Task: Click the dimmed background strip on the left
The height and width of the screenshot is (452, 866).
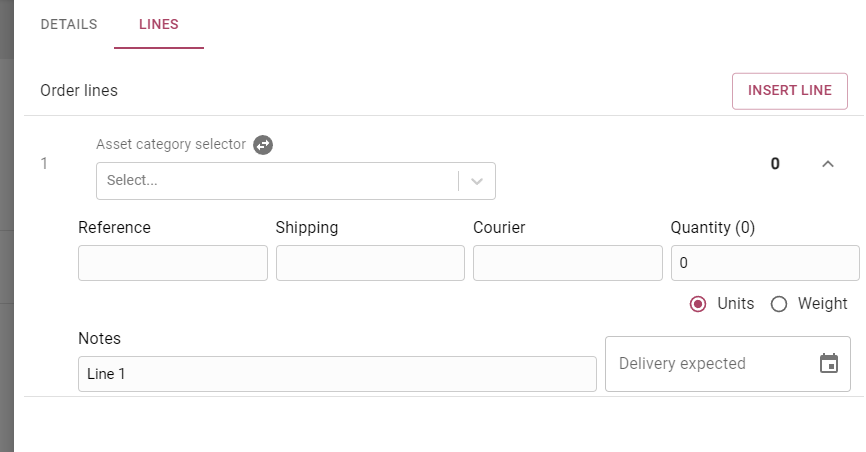Action: pyautogui.click(x=7, y=226)
